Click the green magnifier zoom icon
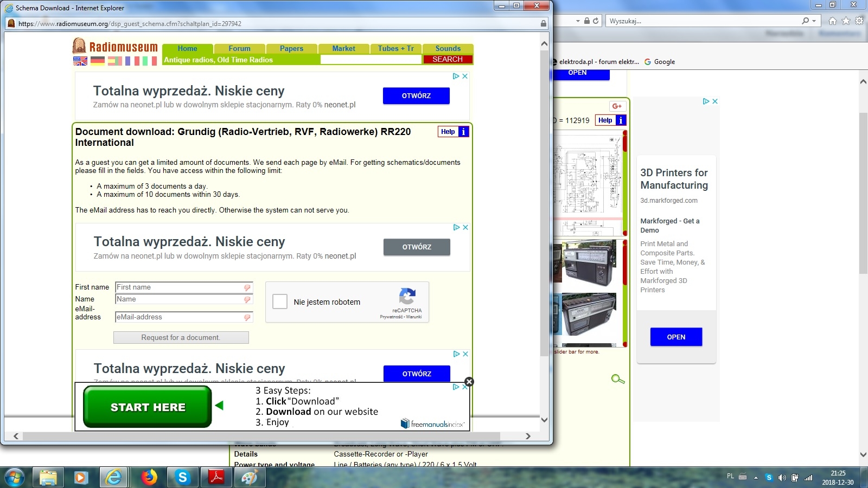Screen dimensions: 868x488 [x=618, y=379]
